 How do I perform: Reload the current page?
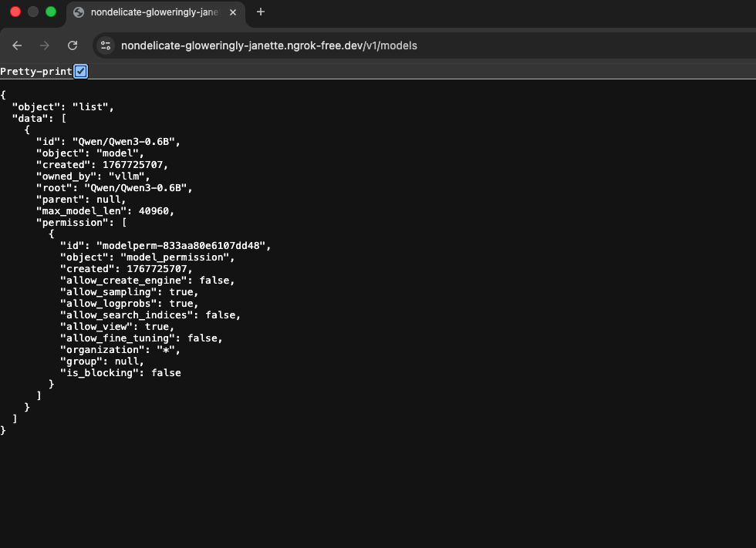tap(73, 45)
